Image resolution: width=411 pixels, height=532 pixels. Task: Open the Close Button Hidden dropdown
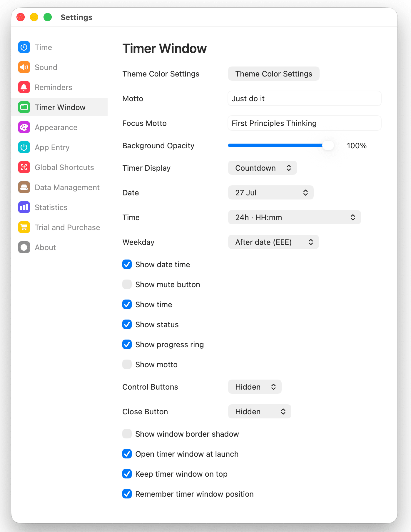point(260,412)
